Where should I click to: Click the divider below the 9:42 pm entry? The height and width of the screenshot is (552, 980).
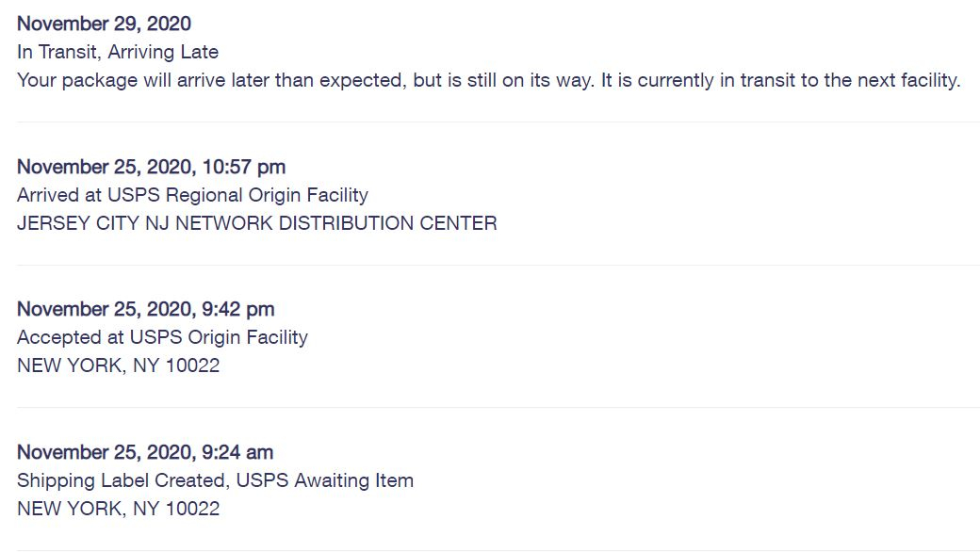click(498, 407)
